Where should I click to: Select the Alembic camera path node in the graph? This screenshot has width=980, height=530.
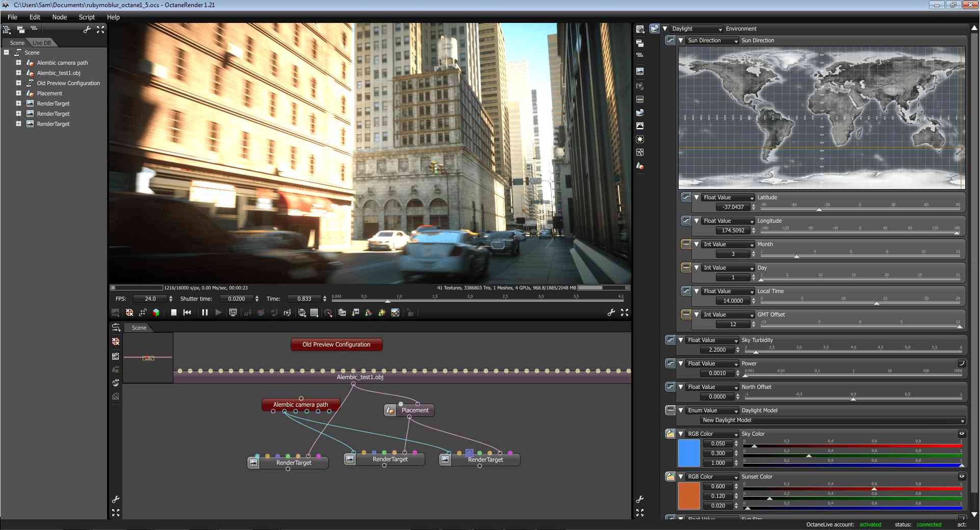pyautogui.click(x=301, y=405)
